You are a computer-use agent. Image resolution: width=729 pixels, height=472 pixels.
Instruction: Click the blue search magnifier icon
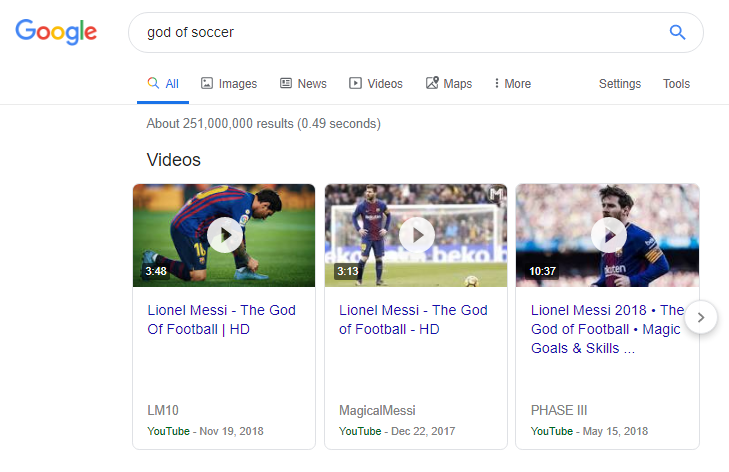[x=677, y=32]
